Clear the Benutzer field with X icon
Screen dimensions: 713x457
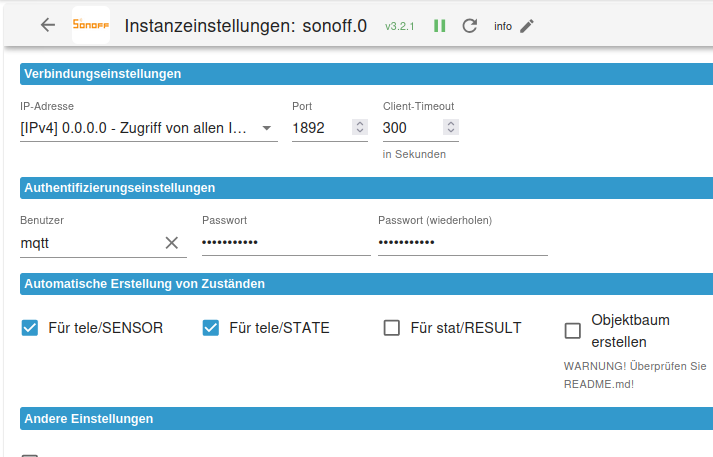pos(171,242)
